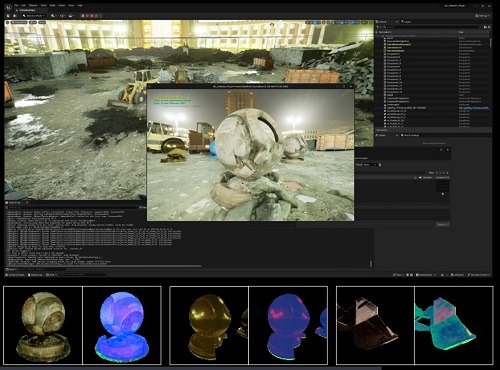The image size is (500, 370).
Task: Select the stone sphere normal map thumbnail
Action: (122, 325)
